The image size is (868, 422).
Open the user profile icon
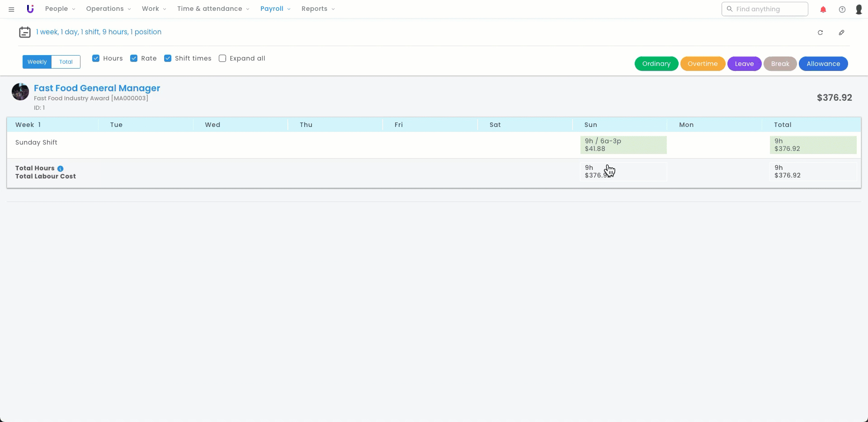click(859, 9)
